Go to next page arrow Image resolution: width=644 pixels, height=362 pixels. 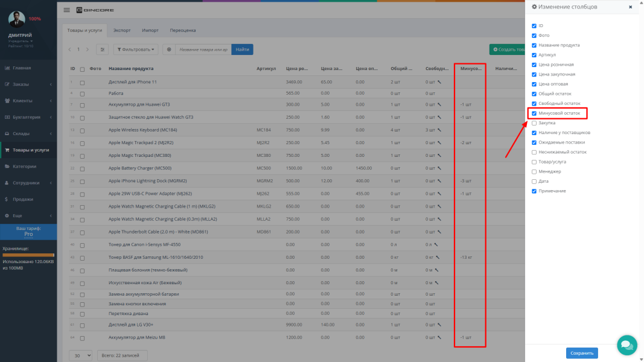87,49
